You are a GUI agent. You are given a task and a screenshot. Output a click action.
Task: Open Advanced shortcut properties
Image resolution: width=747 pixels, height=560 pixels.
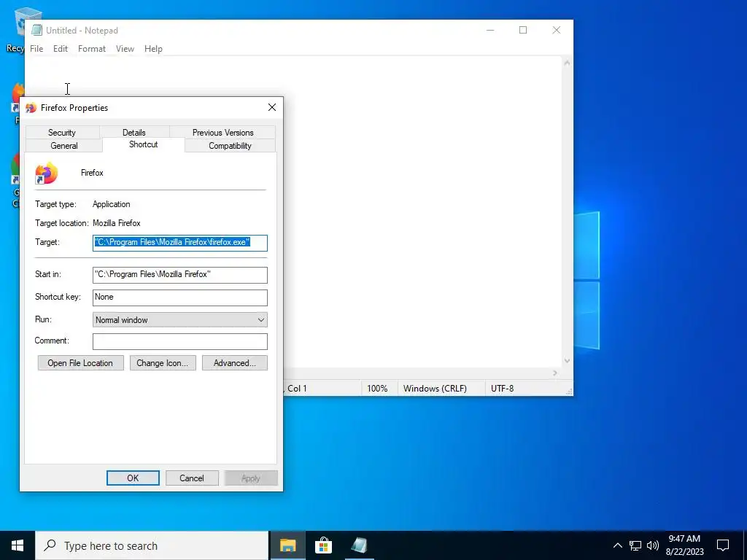234,363
